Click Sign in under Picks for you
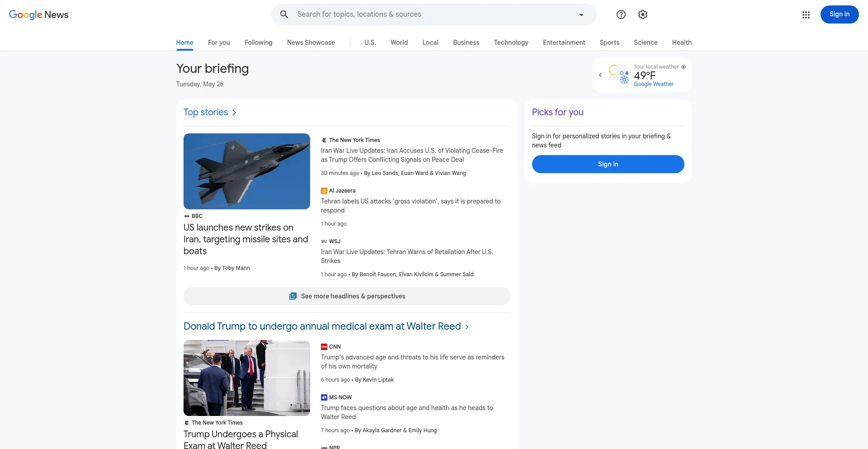This screenshot has width=868, height=449. [x=608, y=164]
